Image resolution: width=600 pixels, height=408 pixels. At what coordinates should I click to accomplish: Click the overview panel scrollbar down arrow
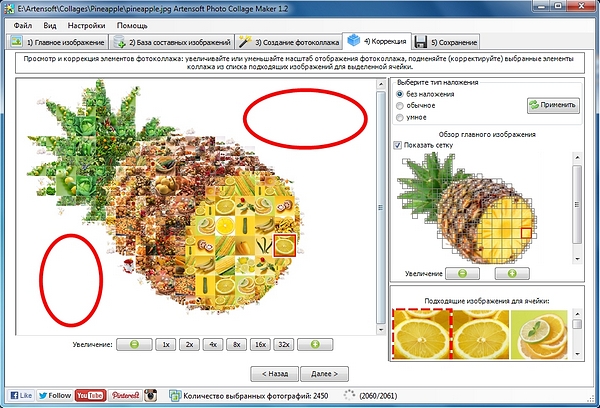tap(577, 259)
